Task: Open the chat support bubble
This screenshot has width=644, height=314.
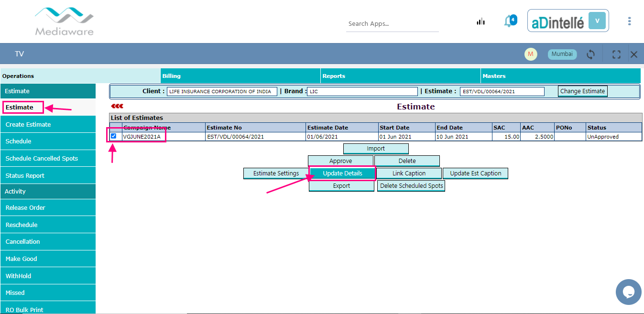Action: pos(628,292)
